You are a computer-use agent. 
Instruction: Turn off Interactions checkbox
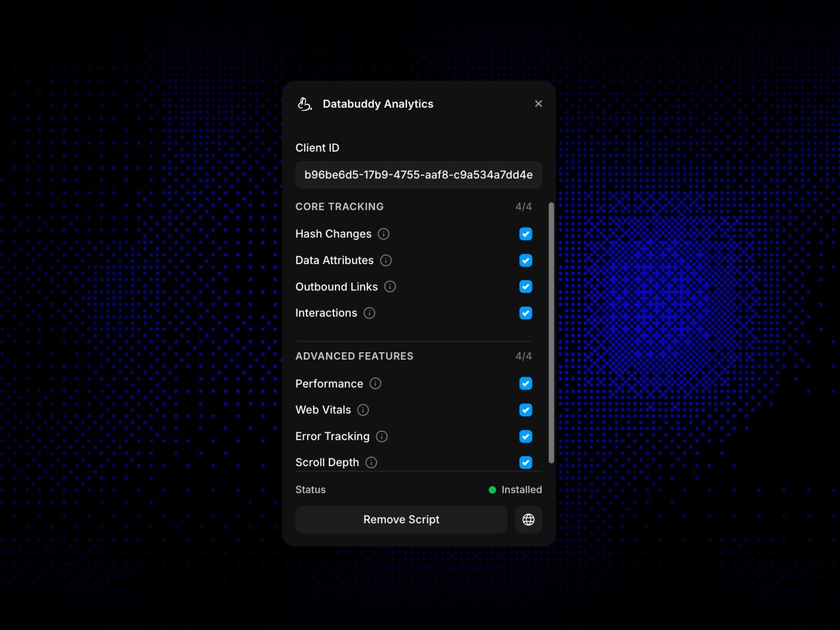coord(526,313)
